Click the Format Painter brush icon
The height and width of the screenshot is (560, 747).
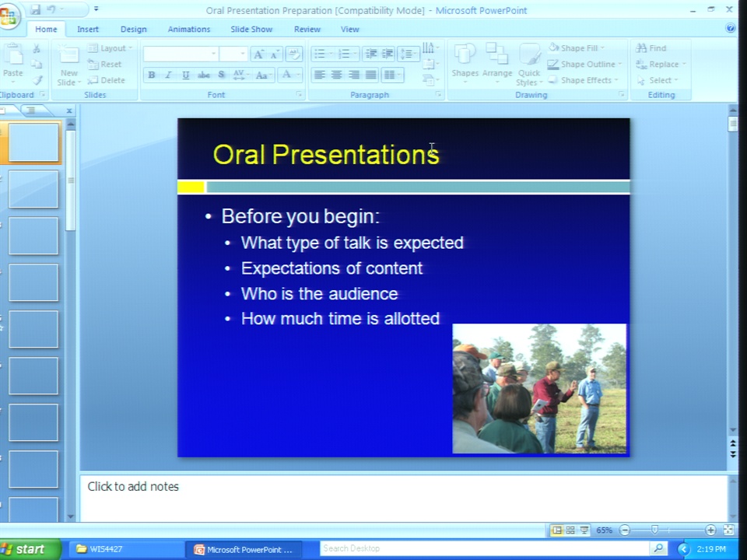37,80
